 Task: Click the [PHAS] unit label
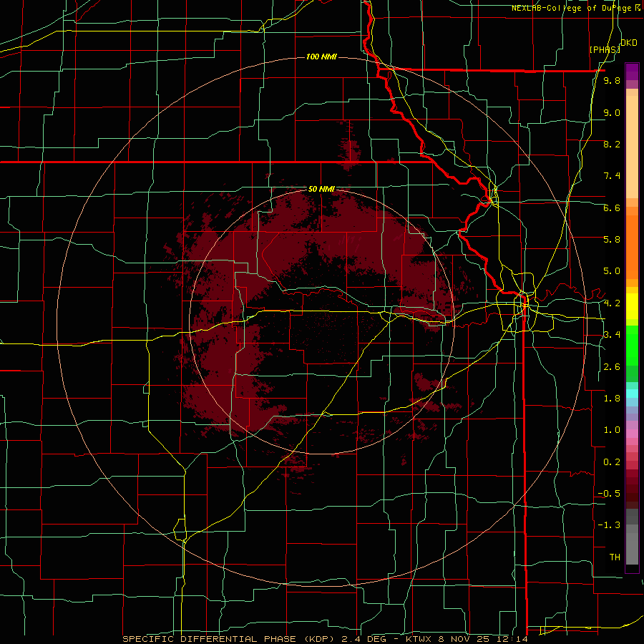coord(605,49)
